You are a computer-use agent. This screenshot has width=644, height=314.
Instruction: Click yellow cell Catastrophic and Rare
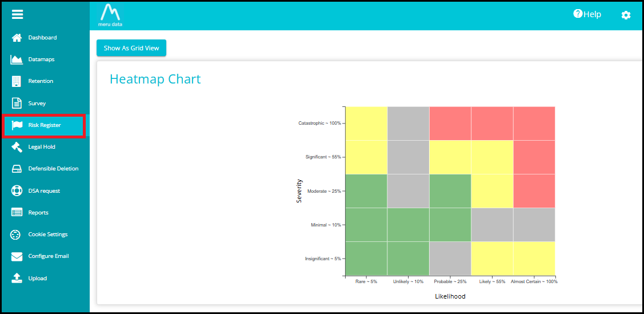tap(366, 123)
